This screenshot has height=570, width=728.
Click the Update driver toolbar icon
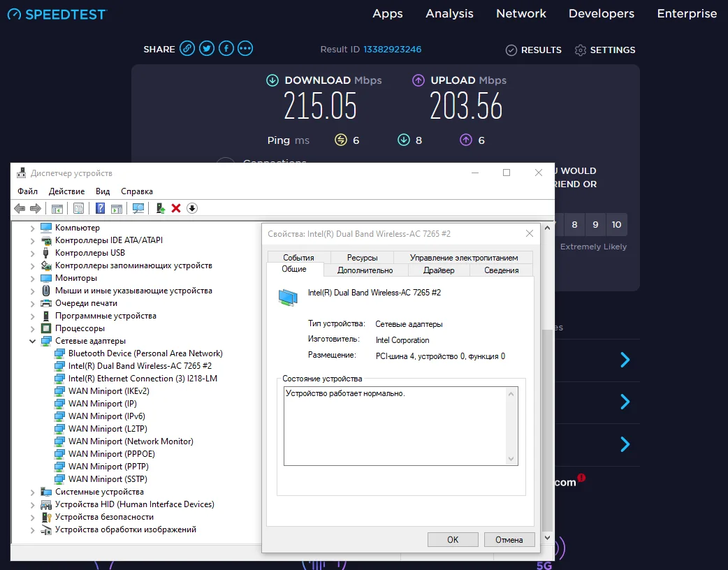(161, 208)
